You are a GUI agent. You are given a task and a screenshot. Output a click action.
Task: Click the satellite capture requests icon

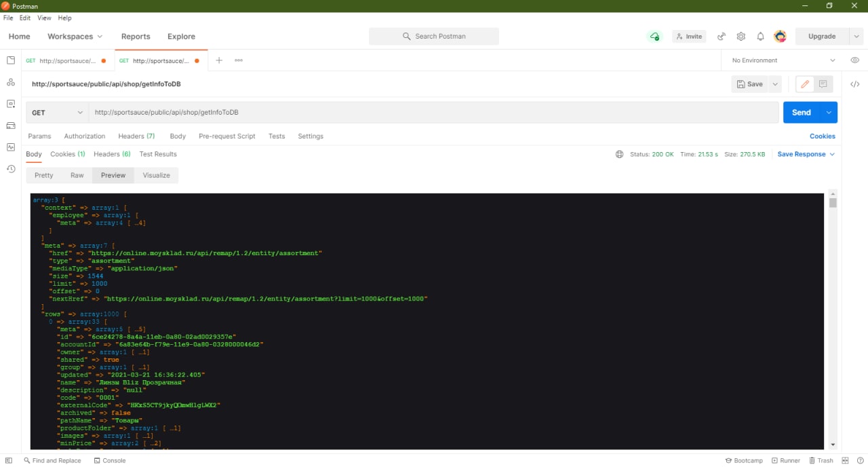pos(722,37)
